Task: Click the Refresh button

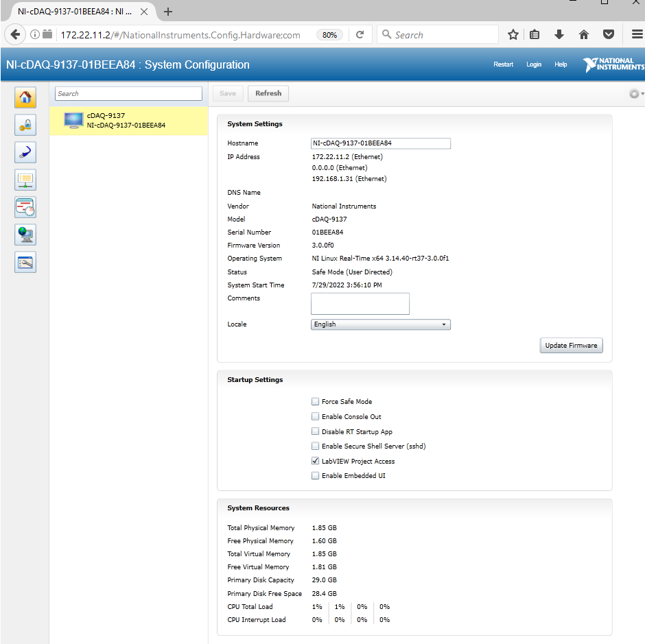Action: click(268, 93)
